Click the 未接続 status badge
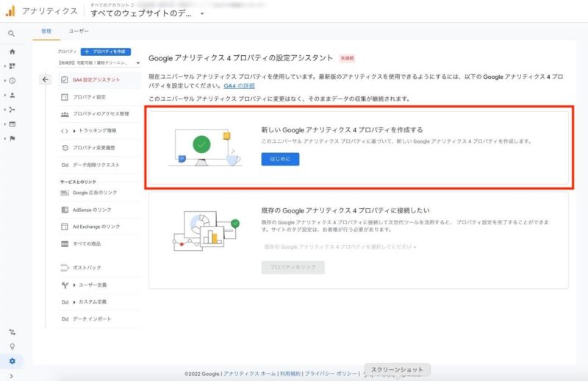Screen dimensions: 588x381 347,58
